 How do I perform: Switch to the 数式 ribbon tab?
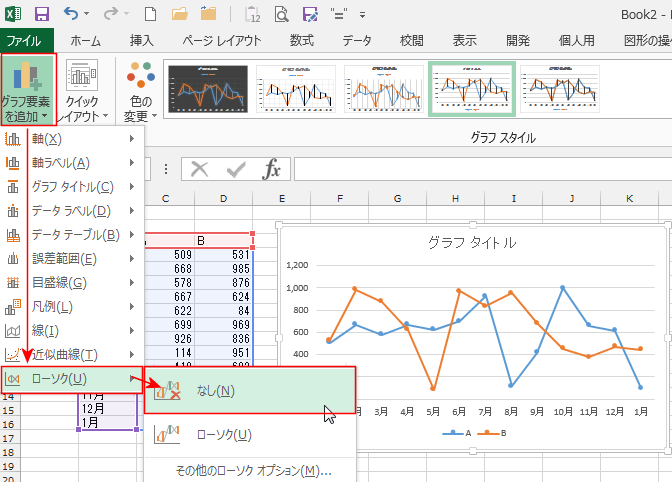click(x=301, y=41)
